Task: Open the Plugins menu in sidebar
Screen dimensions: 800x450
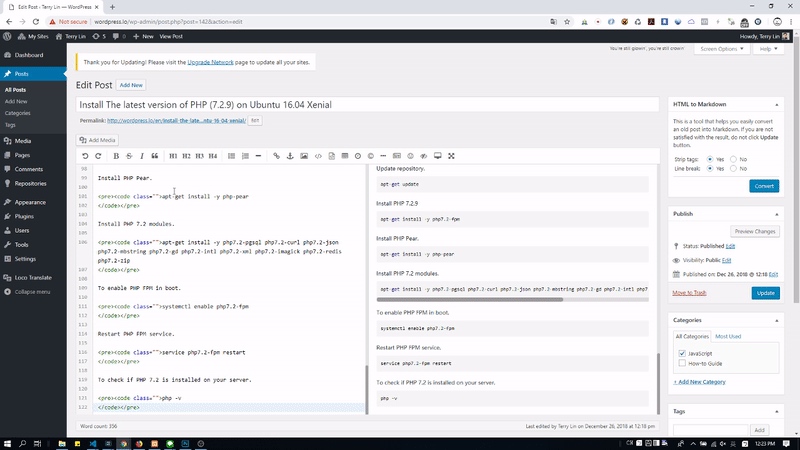Action: tap(24, 215)
